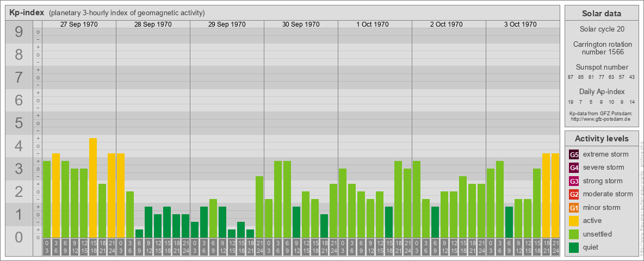Click the 'Solar cycle 20' text
644x261 pixels.
pyautogui.click(x=602, y=29)
